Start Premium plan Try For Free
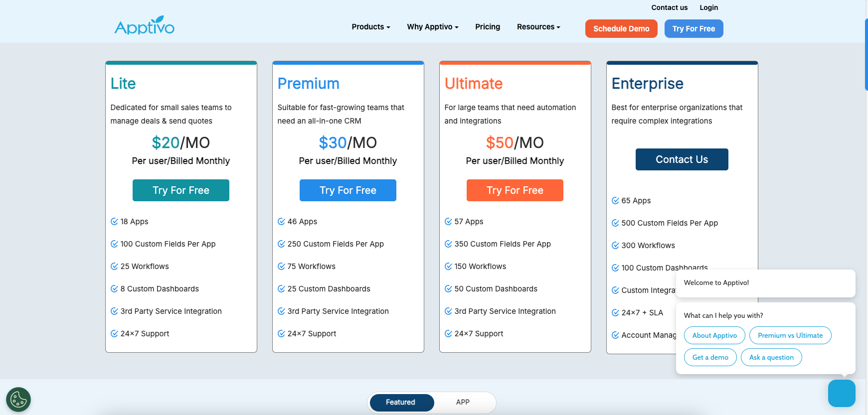The width and height of the screenshot is (868, 415). [348, 190]
